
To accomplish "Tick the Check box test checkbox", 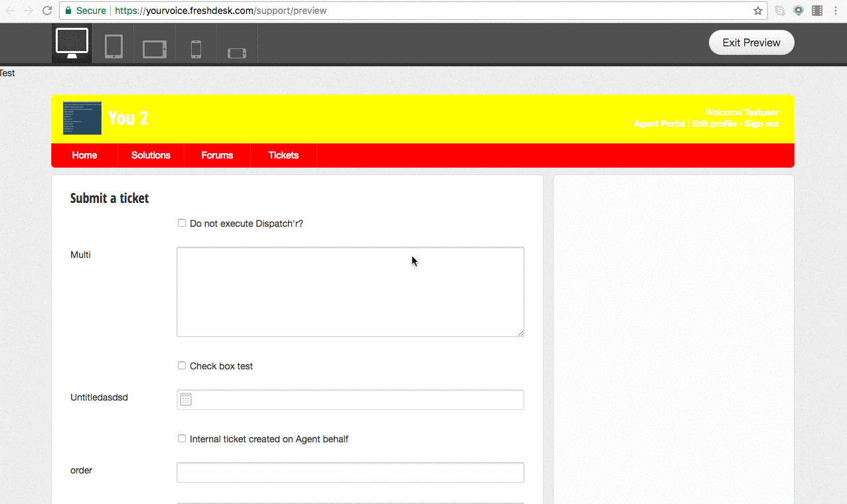I will 182,365.
